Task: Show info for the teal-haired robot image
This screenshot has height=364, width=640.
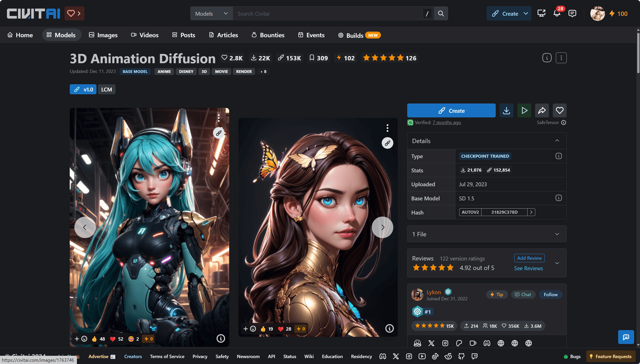Action: pos(220,339)
